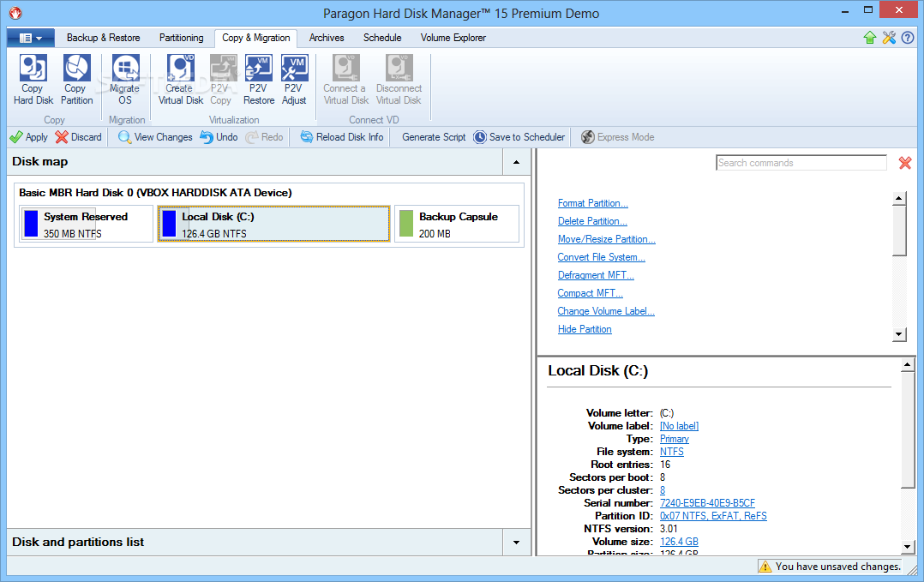The height and width of the screenshot is (582, 924).
Task: Click the Redo toolbar button
Action: (x=264, y=137)
